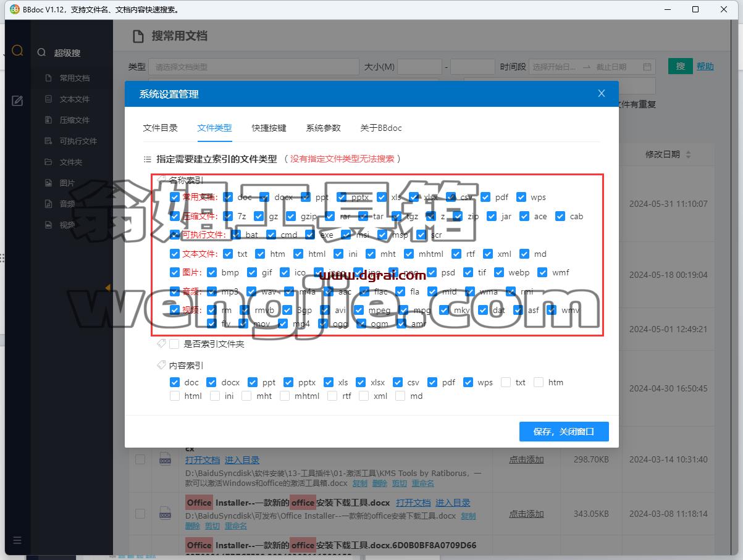Click the 图片 sidebar icon
The image size is (743, 560).
[48, 183]
